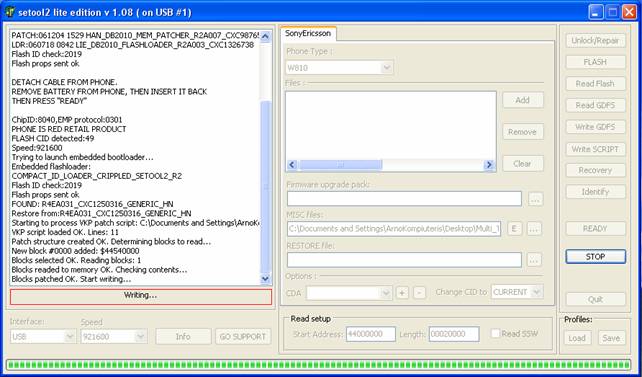
Task: Select the SonyEricsson tab
Action: 308,34
